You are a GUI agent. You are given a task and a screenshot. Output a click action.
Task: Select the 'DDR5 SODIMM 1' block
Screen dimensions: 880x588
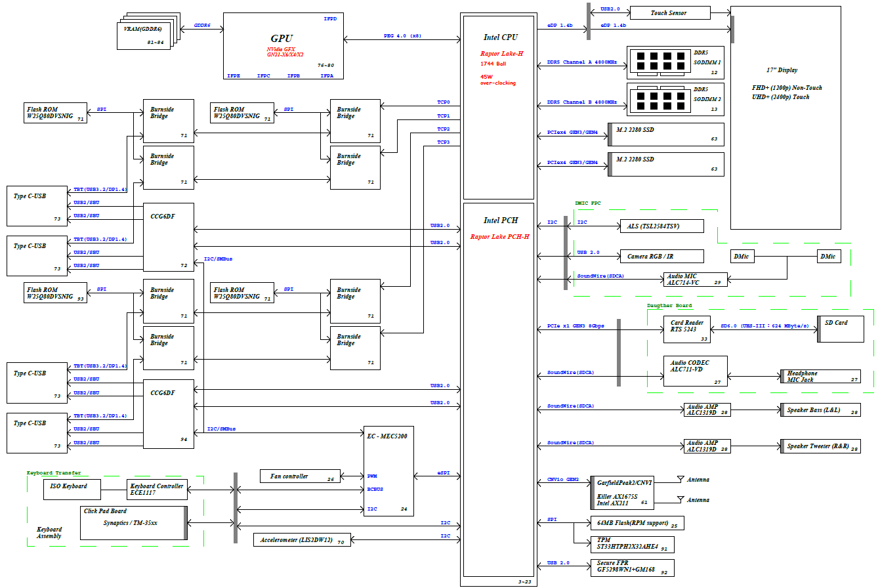[676, 62]
